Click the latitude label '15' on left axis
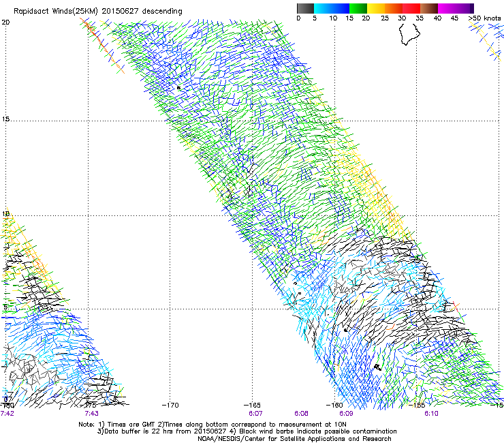The height and width of the screenshot is (443, 504). (x=5, y=119)
